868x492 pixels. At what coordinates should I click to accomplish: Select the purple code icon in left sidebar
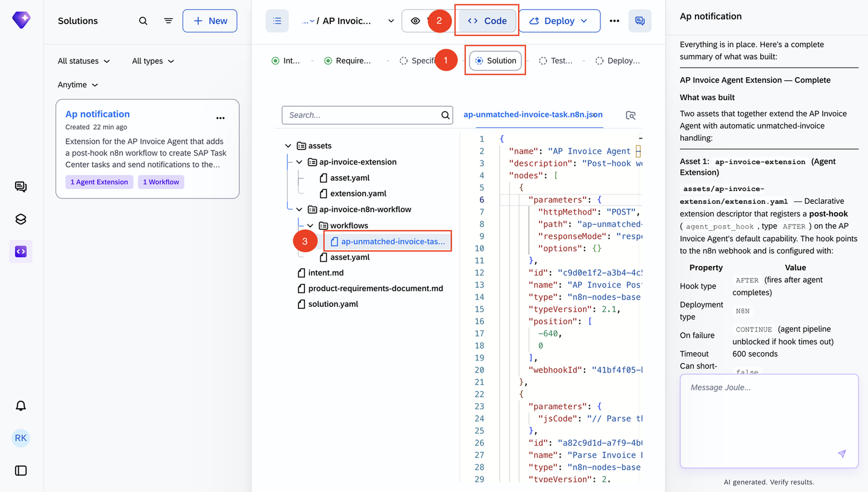[20, 251]
